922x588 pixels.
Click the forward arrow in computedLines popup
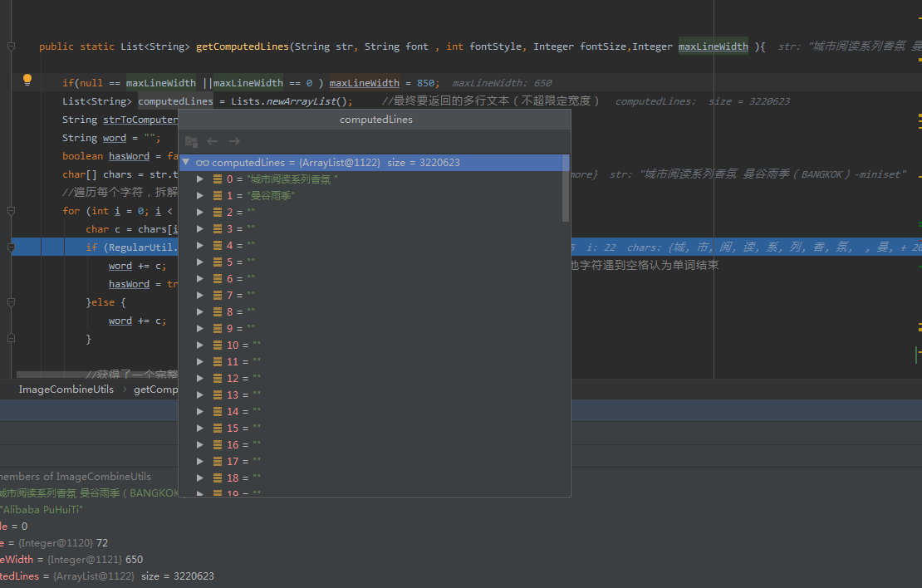point(234,142)
